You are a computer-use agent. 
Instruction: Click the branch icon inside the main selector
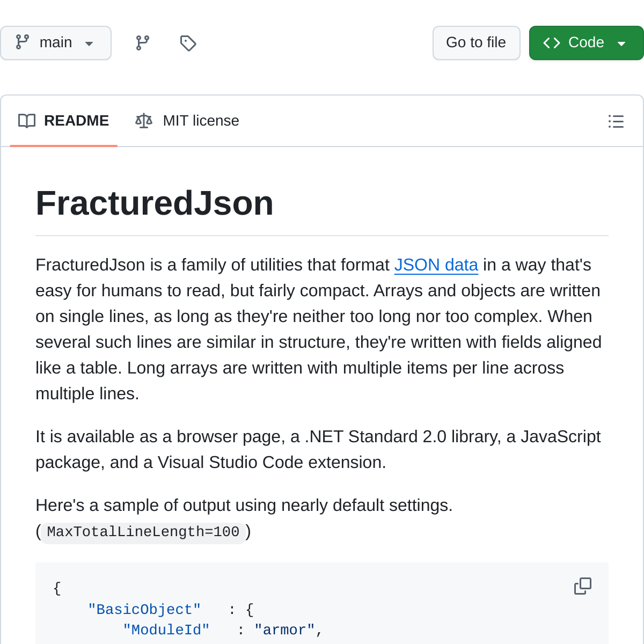(21, 42)
